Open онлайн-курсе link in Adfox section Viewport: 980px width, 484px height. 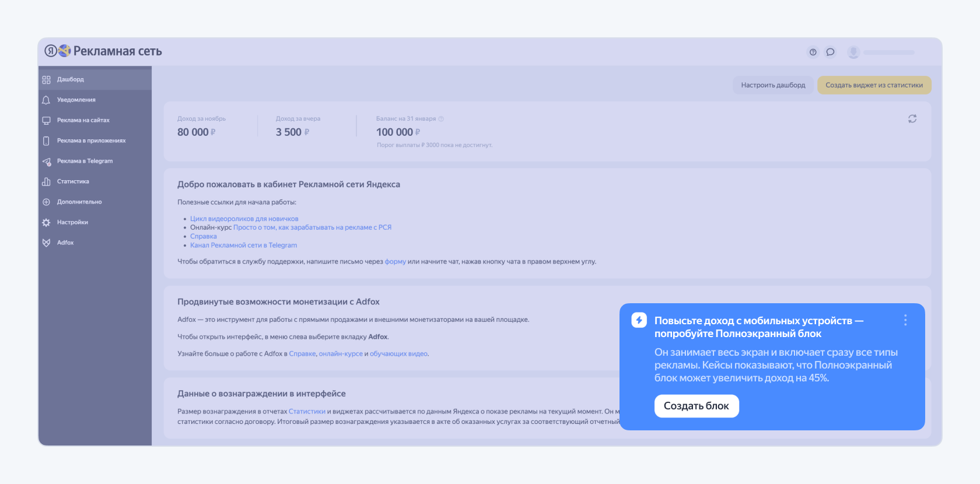[x=341, y=353]
